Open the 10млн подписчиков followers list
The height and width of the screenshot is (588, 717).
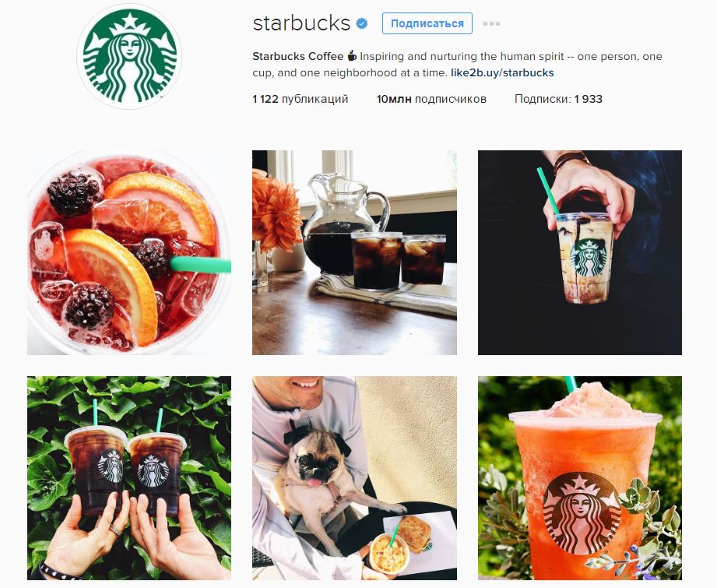pos(431,99)
